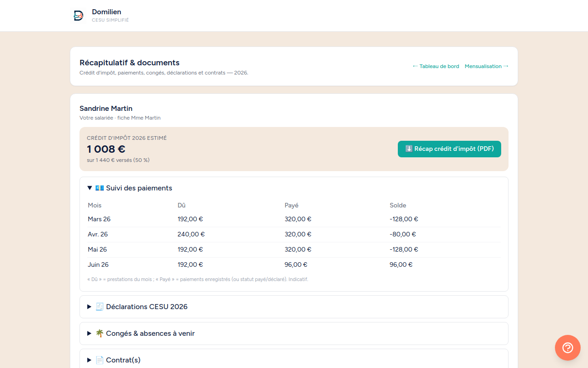588x368 pixels.
Task: Click the Mars 26 balance -128,00 €
Action: (x=404, y=219)
